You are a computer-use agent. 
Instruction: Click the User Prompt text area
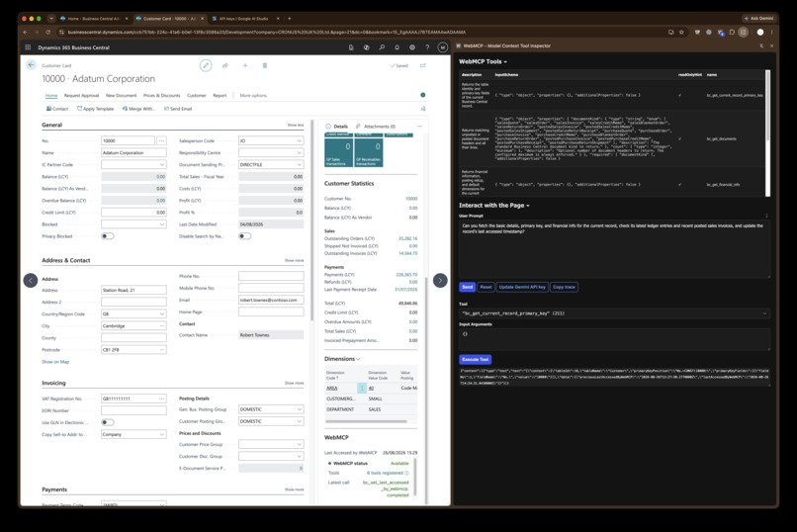point(614,248)
